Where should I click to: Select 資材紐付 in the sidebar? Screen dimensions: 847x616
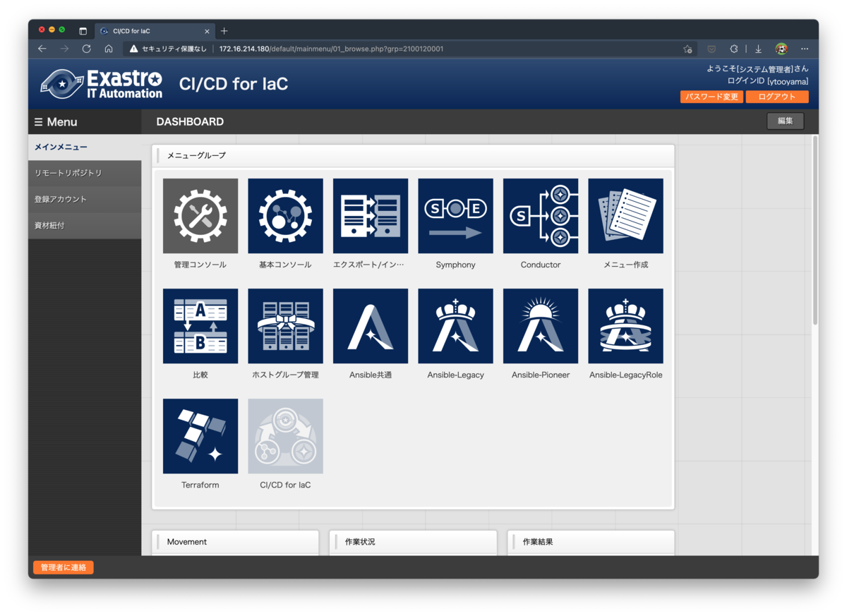coord(85,225)
